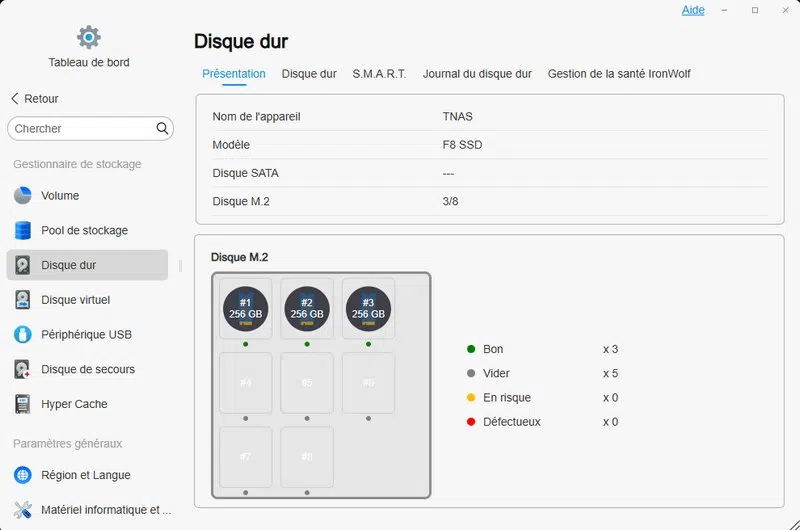
Task: Click the Disque M.2 panel heading
Action: click(240, 257)
